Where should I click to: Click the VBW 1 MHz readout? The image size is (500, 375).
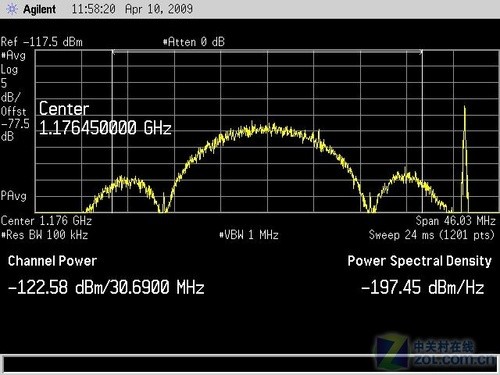tap(249, 235)
